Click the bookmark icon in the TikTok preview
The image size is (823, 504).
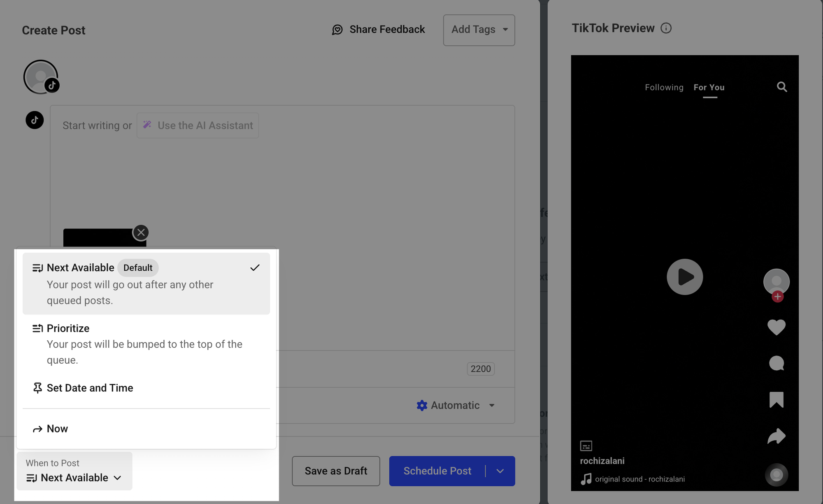coord(777,399)
